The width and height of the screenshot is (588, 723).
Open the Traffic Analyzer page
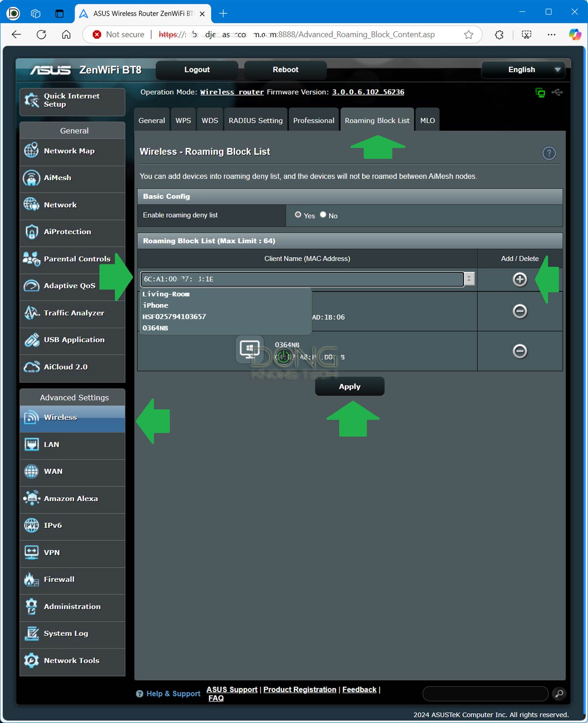coord(73,313)
